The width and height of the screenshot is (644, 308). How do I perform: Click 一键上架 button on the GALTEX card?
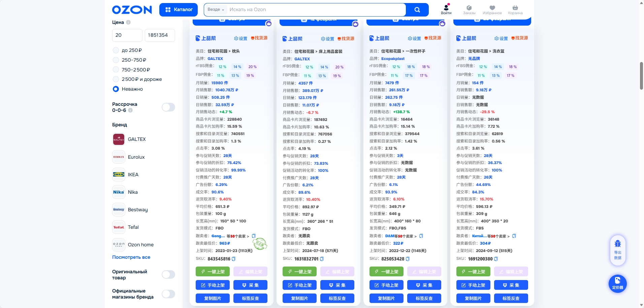[x=213, y=272]
